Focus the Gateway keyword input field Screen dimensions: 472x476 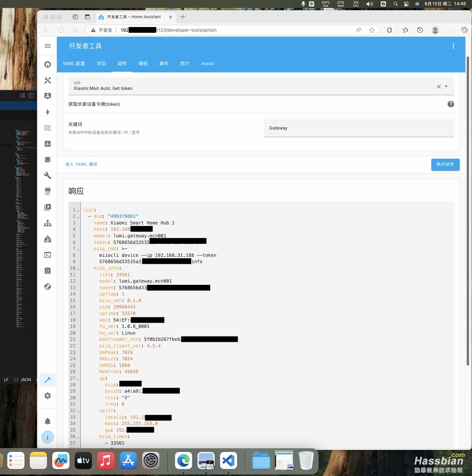tap(359, 128)
